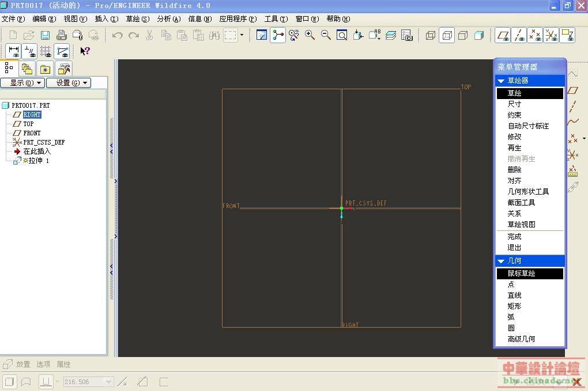This screenshot has height=391, width=588.
Task: Select the datum coordinate system tool
Action: point(572,155)
